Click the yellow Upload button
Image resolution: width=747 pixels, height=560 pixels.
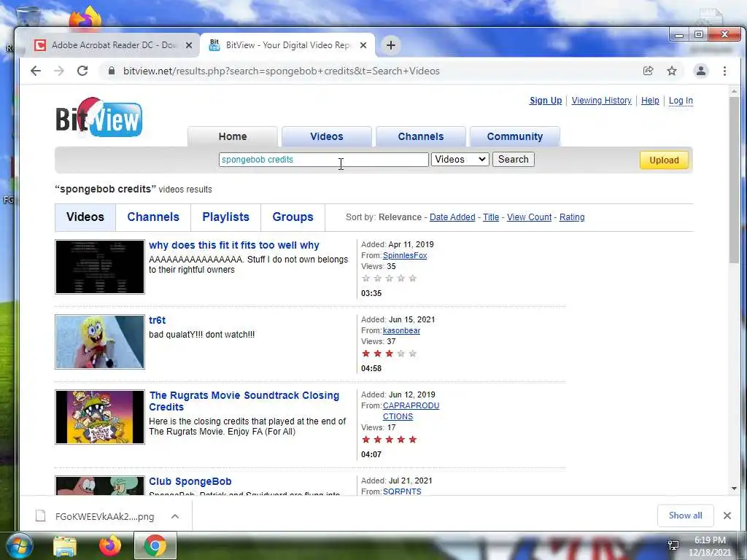pos(664,160)
